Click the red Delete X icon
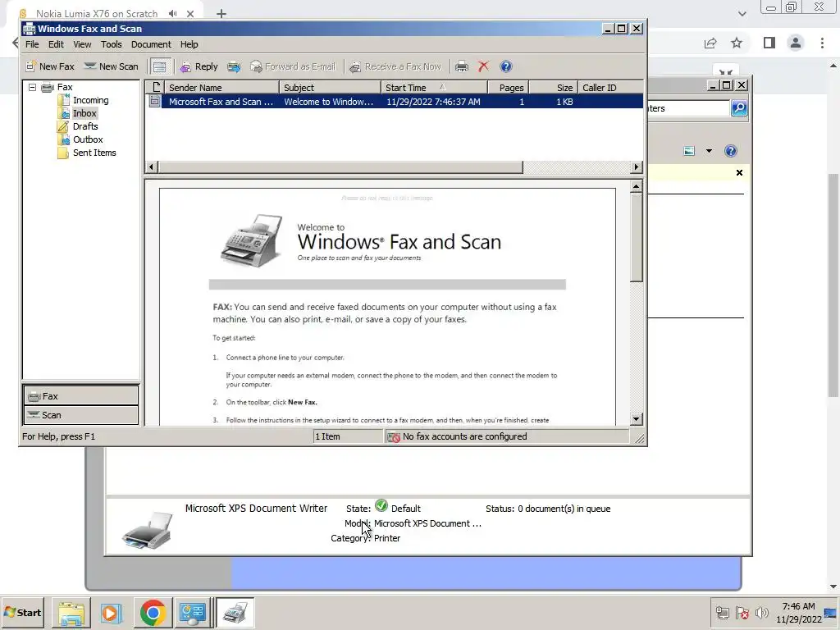Image resolution: width=840 pixels, height=630 pixels. [483, 66]
